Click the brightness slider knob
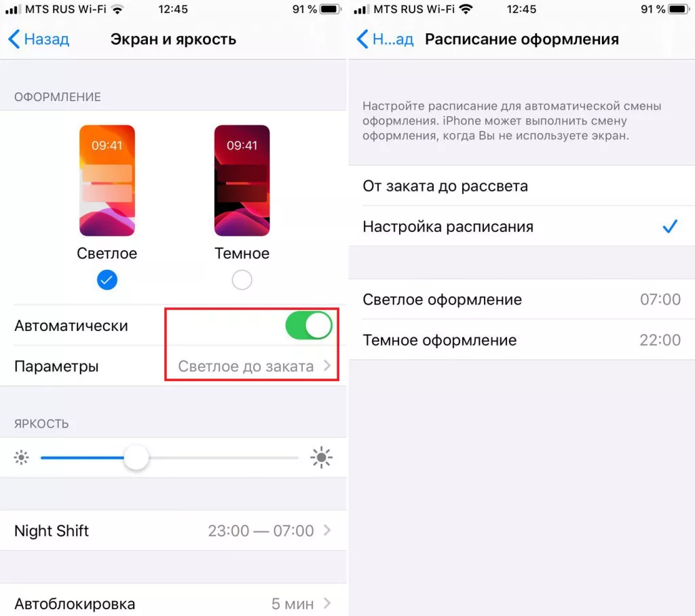695x616 pixels. pyautogui.click(x=136, y=458)
